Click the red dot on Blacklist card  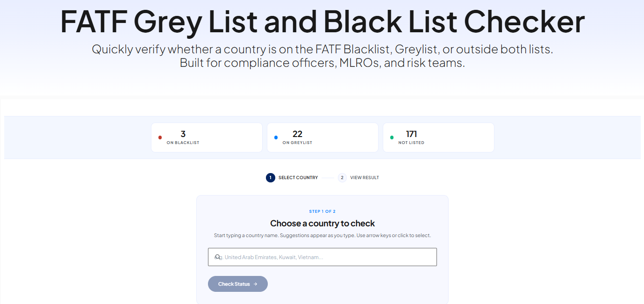point(160,138)
